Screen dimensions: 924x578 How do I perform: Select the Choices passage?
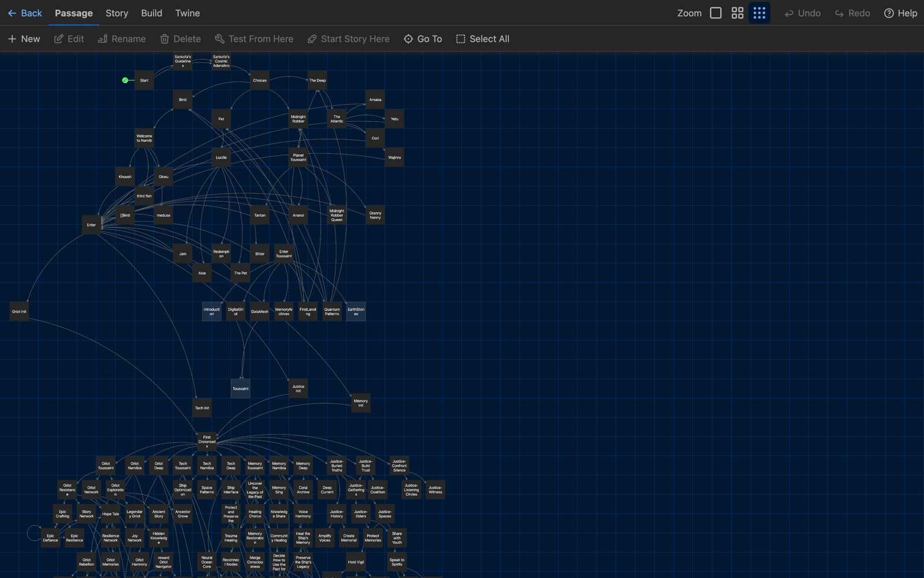point(260,80)
